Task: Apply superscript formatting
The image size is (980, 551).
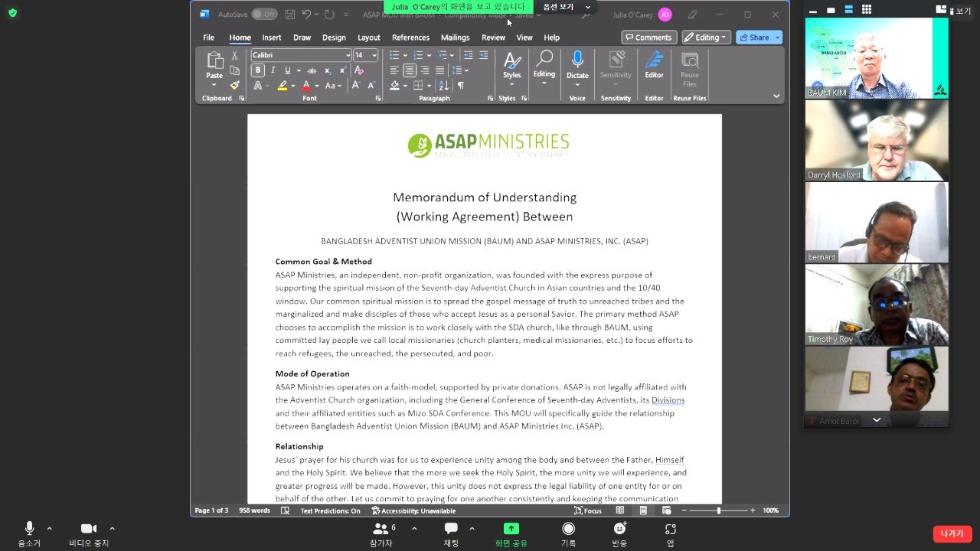Action: click(x=342, y=70)
